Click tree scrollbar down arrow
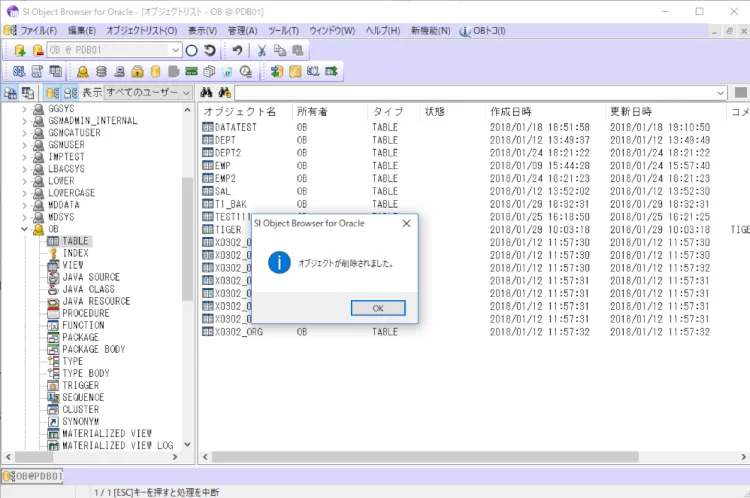The height and width of the screenshot is (498, 750). tap(187, 444)
